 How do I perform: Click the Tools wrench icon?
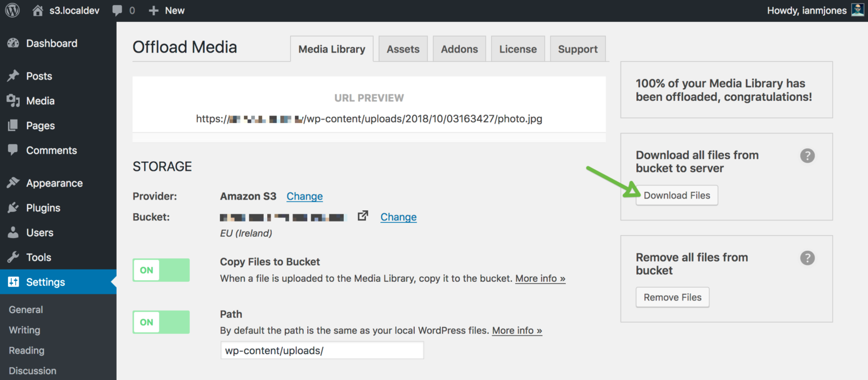13,258
